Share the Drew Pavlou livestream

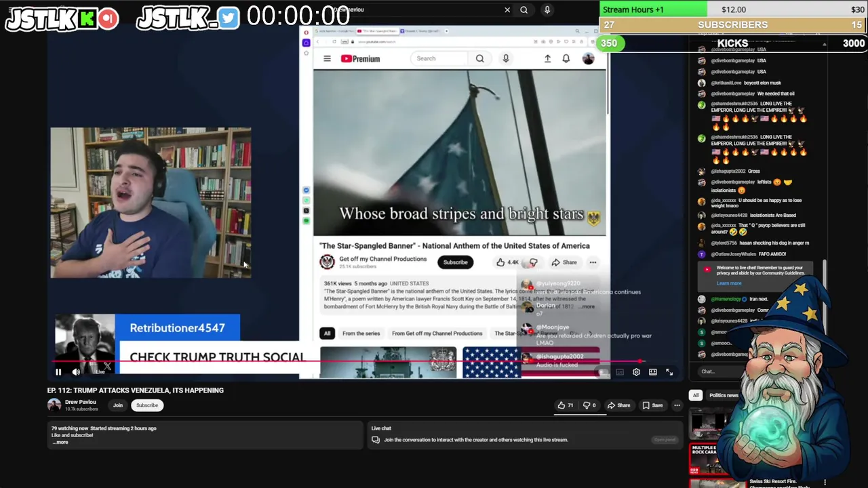coord(618,405)
